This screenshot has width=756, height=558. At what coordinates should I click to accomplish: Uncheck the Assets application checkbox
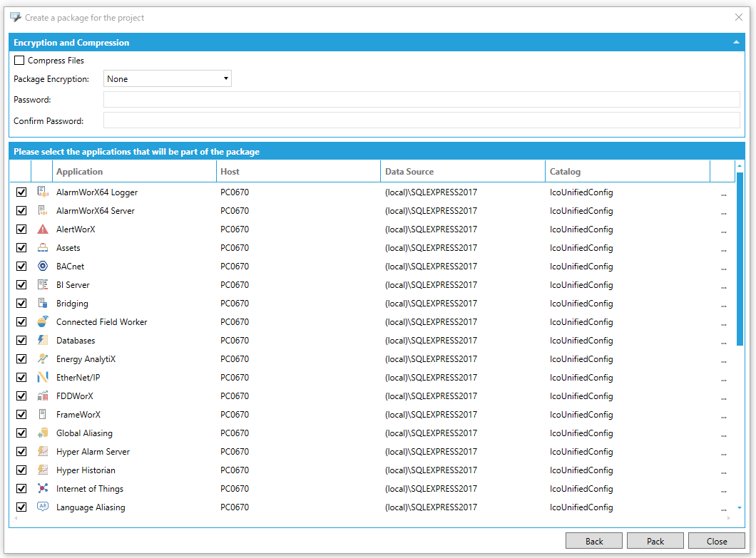point(21,247)
